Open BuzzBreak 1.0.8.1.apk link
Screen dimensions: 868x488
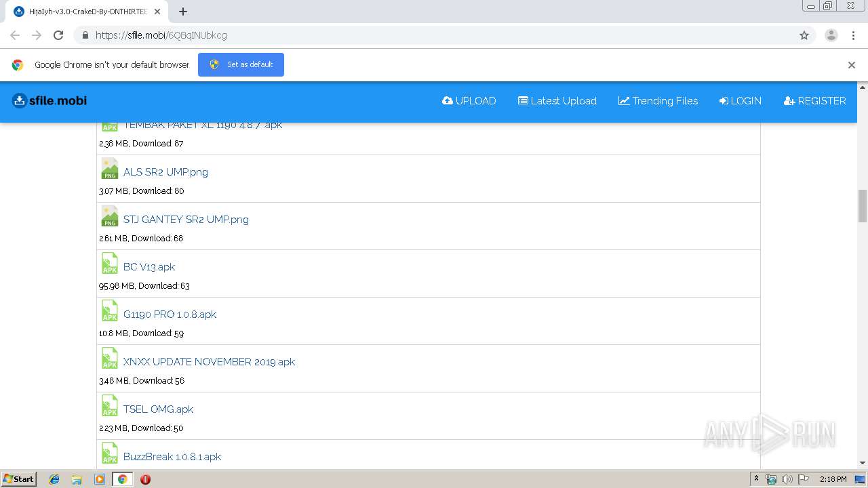(x=172, y=457)
